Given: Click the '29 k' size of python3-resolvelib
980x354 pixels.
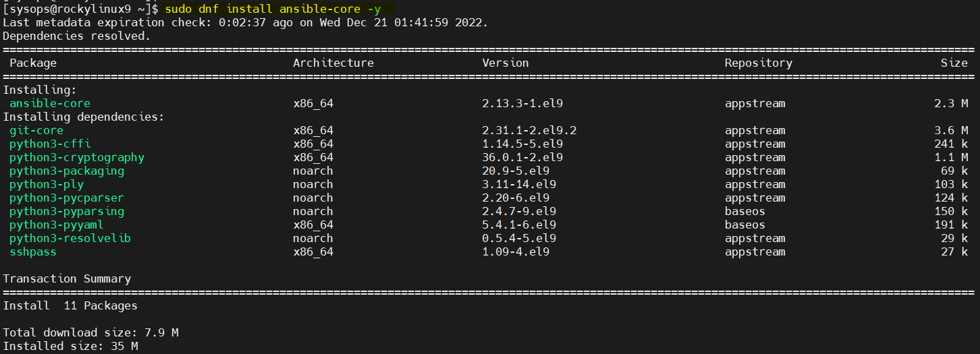Looking at the screenshot, I should [954, 238].
